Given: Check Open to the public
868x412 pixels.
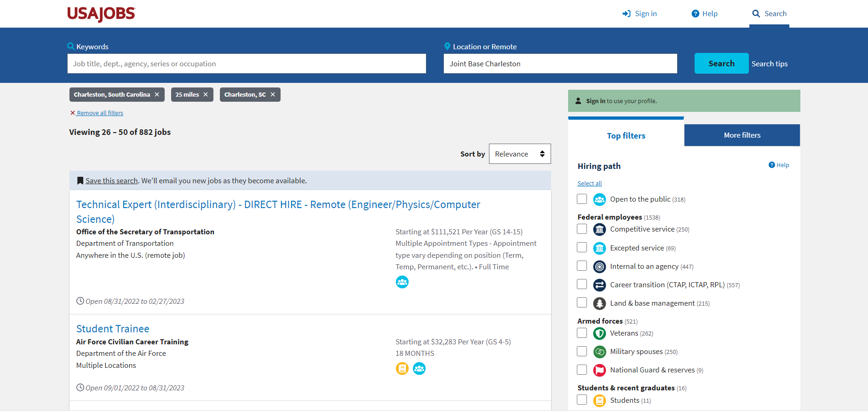Looking at the screenshot, I should (x=582, y=199).
